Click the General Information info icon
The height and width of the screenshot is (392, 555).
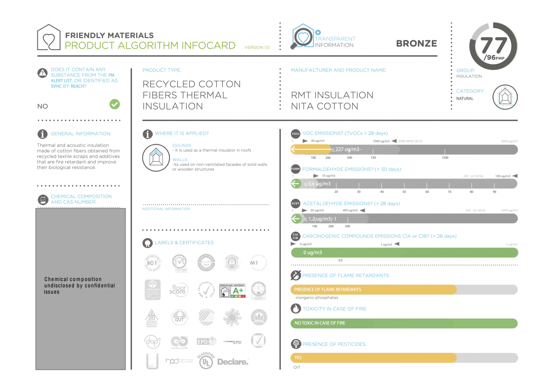[x=42, y=134]
